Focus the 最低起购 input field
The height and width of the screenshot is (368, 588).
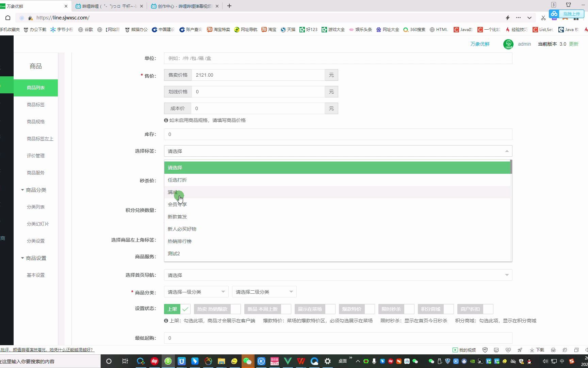(338, 338)
